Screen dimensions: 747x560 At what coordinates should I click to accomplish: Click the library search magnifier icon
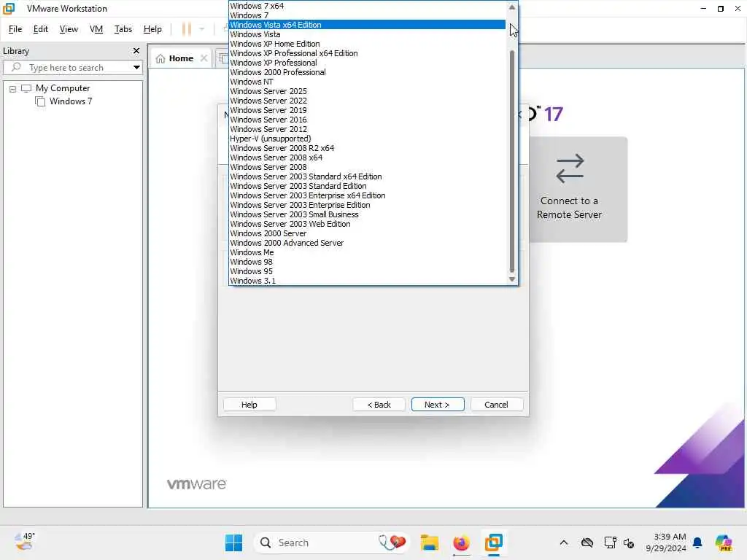16,67
